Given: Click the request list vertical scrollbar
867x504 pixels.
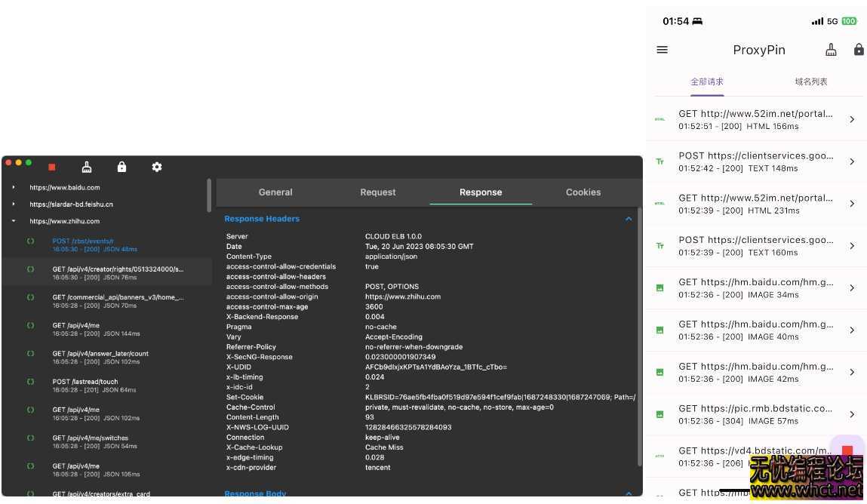Looking at the screenshot, I should coord(209,195).
